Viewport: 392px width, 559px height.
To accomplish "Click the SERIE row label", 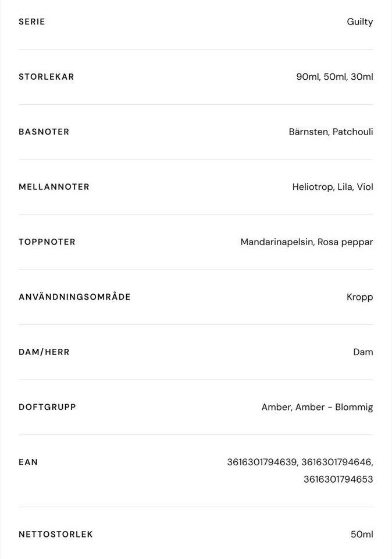I will (x=32, y=22).
